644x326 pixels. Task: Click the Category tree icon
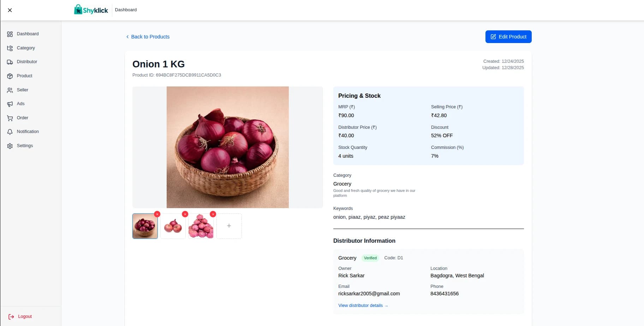10,48
